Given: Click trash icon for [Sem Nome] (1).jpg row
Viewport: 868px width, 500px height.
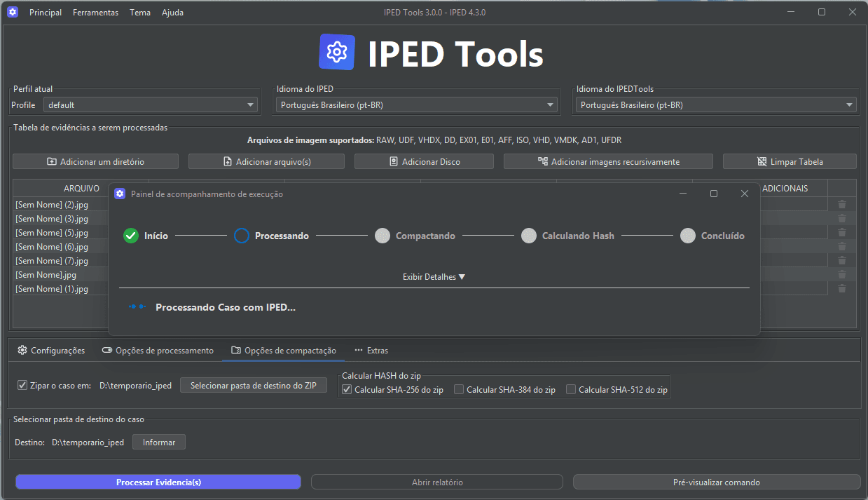Looking at the screenshot, I should coord(841,289).
